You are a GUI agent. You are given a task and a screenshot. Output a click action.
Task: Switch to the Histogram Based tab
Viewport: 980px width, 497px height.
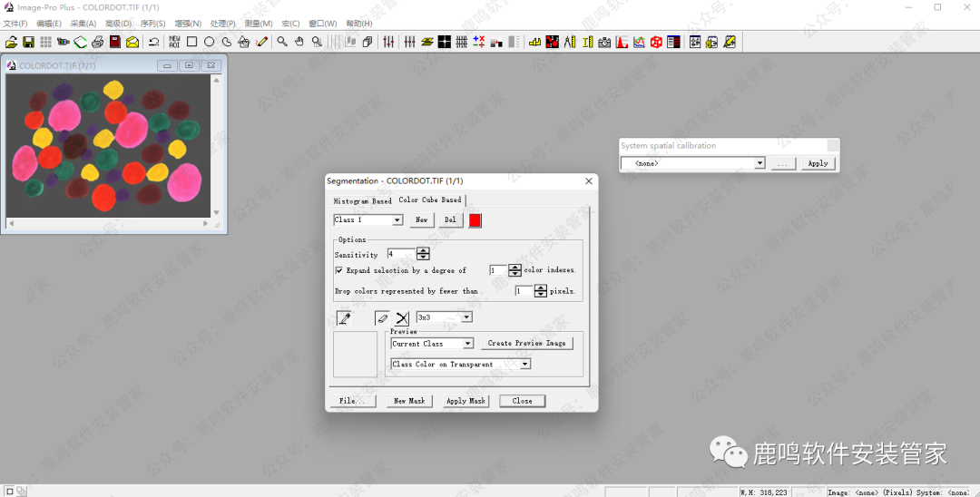coord(362,200)
